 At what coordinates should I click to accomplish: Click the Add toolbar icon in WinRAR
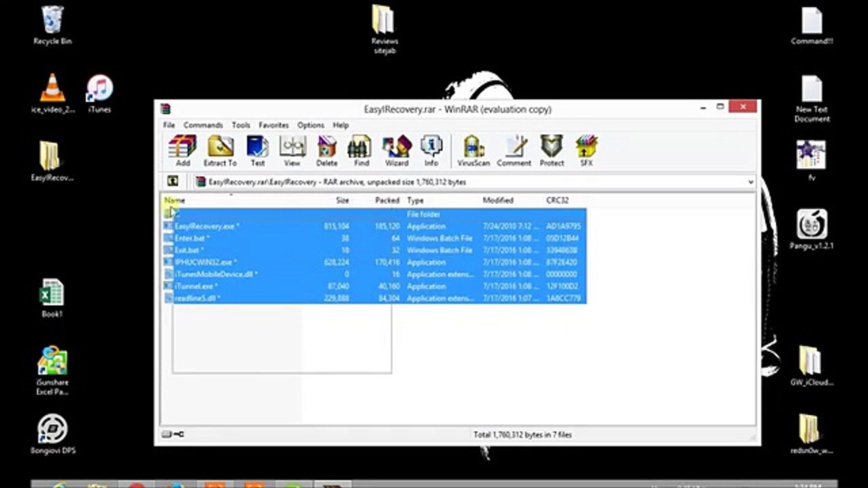pyautogui.click(x=182, y=150)
